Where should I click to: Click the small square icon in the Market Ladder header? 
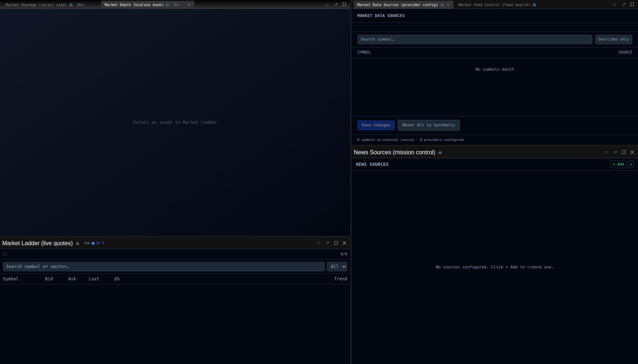click(319, 243)
